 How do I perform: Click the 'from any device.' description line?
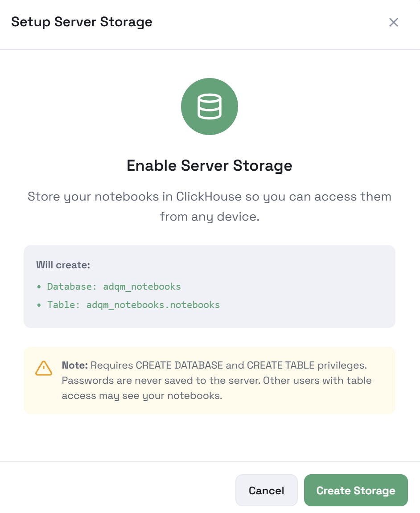210,217
